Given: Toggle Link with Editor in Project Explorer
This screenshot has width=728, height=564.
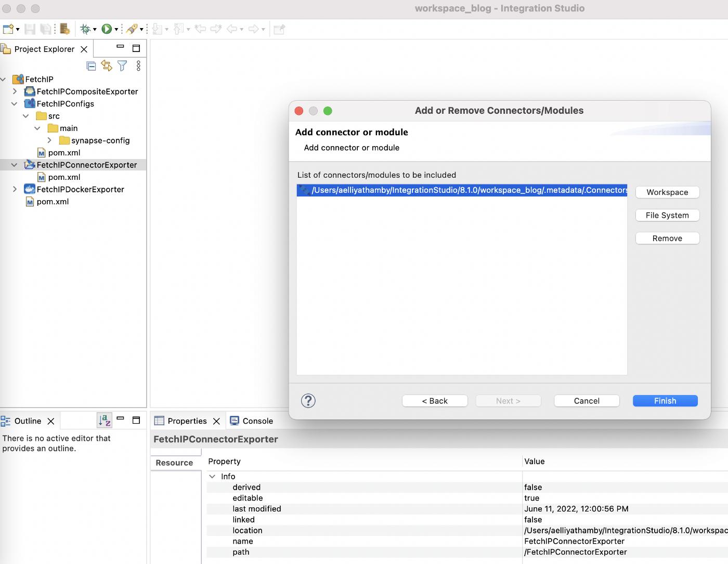Looking at the screenshot, I should click(107, 66).
